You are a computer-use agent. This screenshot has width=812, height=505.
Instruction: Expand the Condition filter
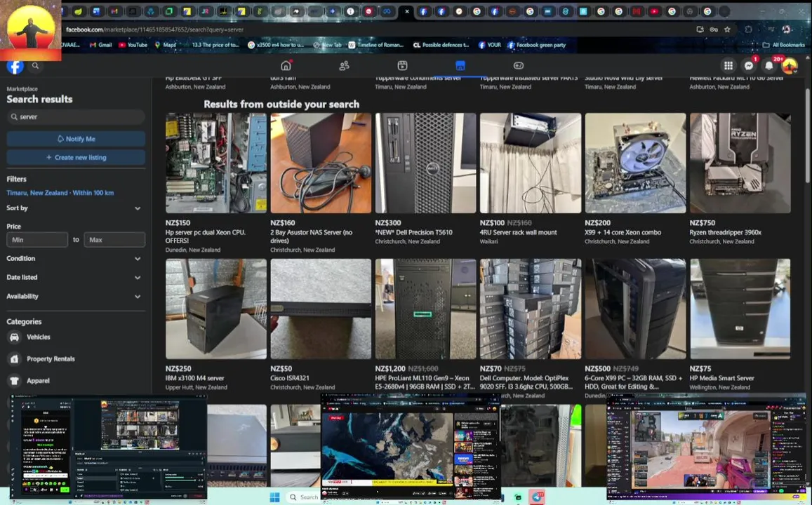pyautogui.click(x=74, y=259)
